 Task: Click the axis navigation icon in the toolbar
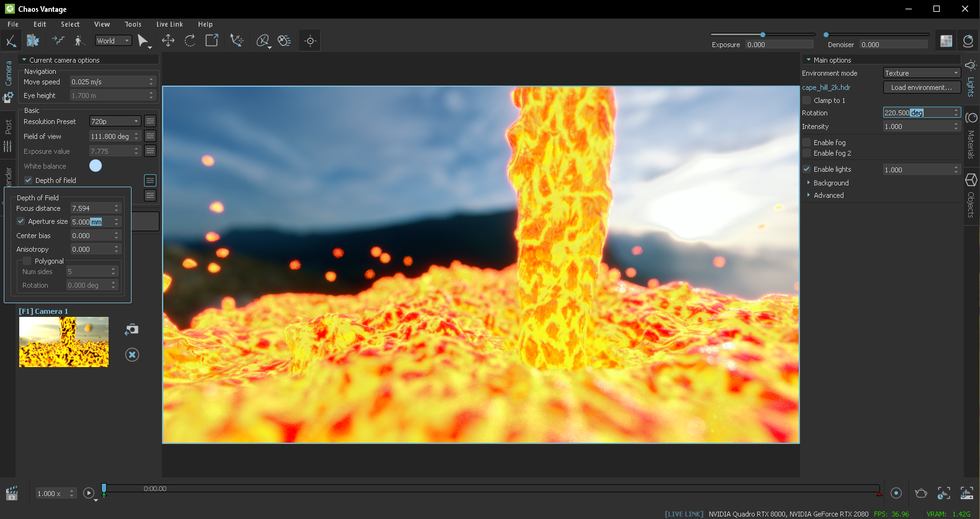11,41
